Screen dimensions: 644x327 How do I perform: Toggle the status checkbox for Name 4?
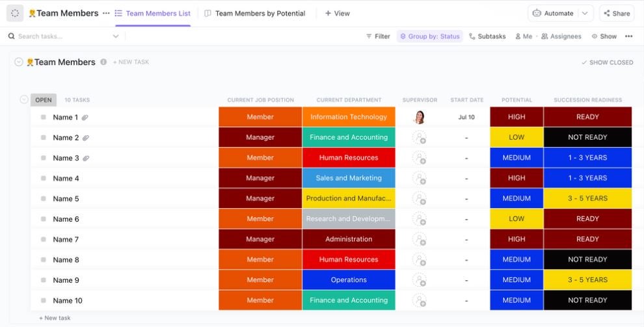[x=44, y=178]
